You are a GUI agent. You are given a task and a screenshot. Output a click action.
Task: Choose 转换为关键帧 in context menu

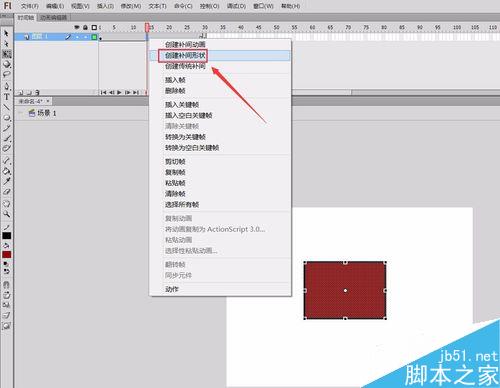tap(220, 137)
